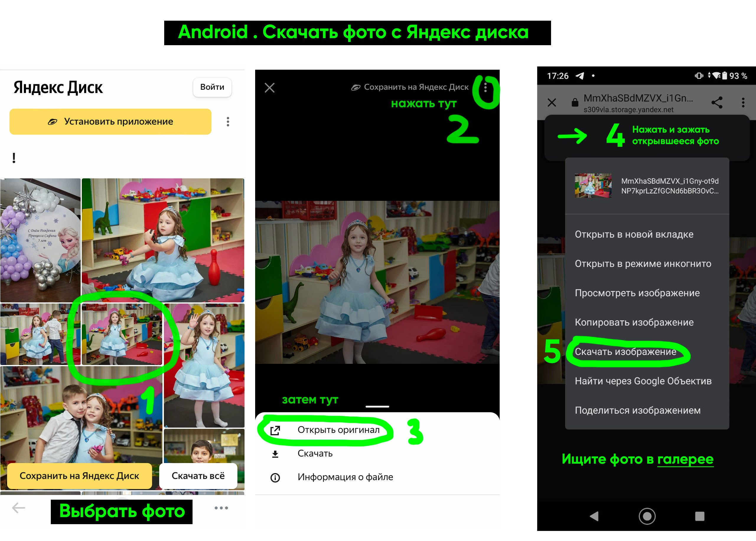This screenshot has height=541, width=756.
Task: Close the browser tab with X icon
Action: coord(552,102)
